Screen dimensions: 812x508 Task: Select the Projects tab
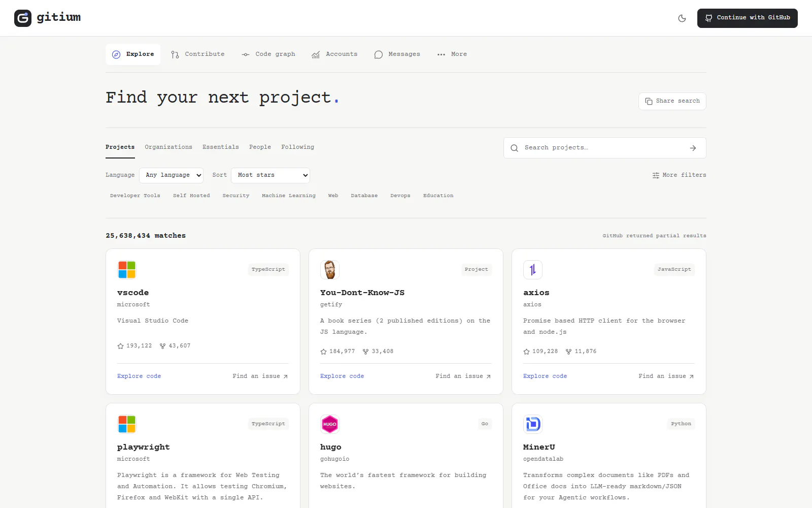pos(120,147)
